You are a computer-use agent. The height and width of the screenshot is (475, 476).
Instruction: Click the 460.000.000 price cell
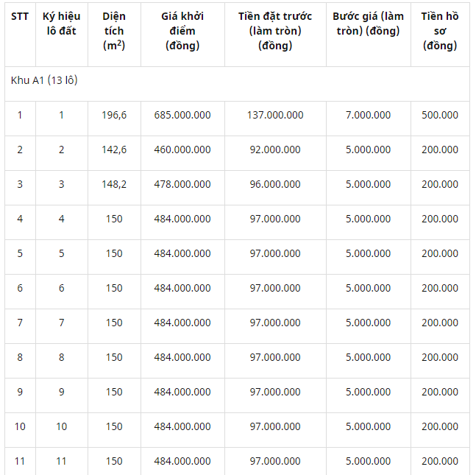pyautogui.click(x=182, y=149)
